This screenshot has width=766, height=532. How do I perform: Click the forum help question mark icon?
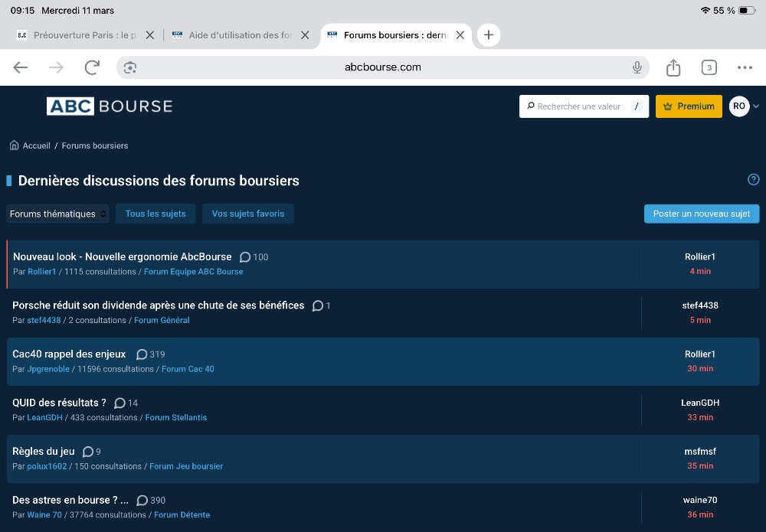[x=753, y=180]
